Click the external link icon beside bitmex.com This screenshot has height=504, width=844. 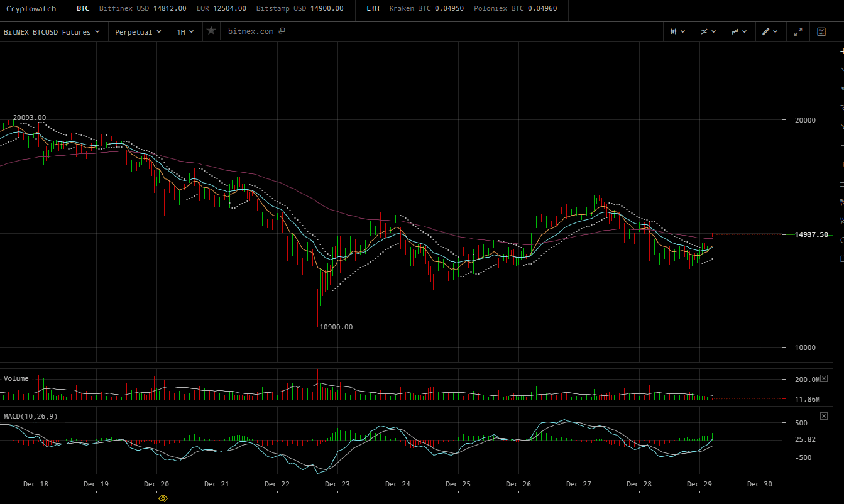282,31
